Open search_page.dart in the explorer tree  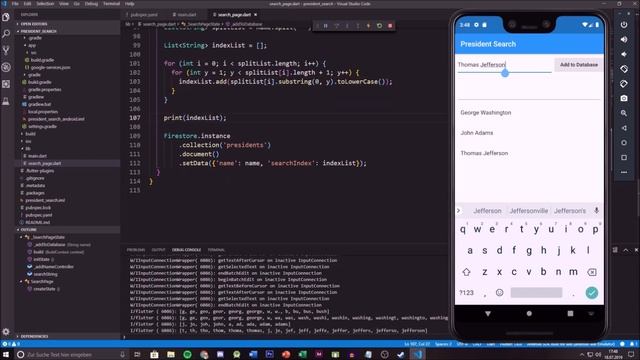click(x=45, y=163)
